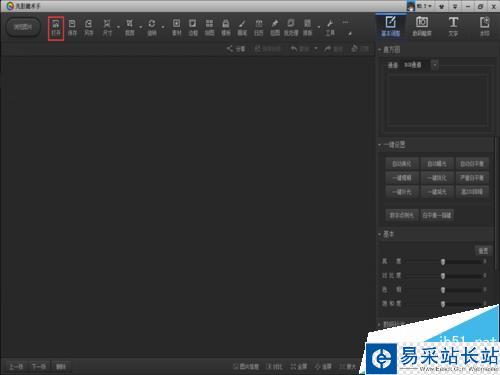Open the 排版 layout tool
500x375 pixels.
point(307,28)
